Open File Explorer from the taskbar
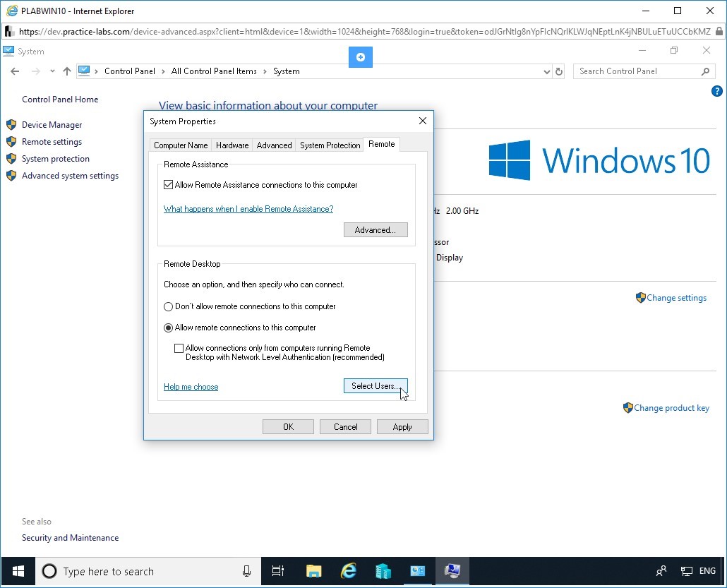The image size is (727, 588). click(314, 571)
